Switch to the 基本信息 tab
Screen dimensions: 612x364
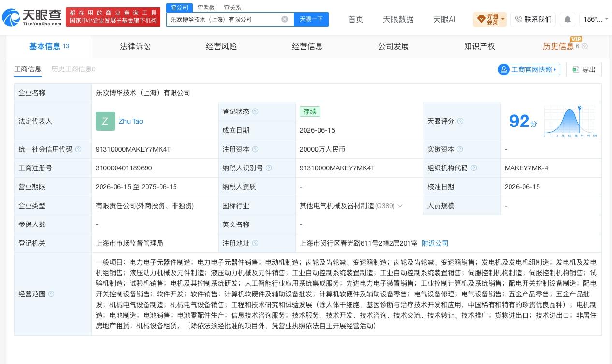tap(49, 46)
